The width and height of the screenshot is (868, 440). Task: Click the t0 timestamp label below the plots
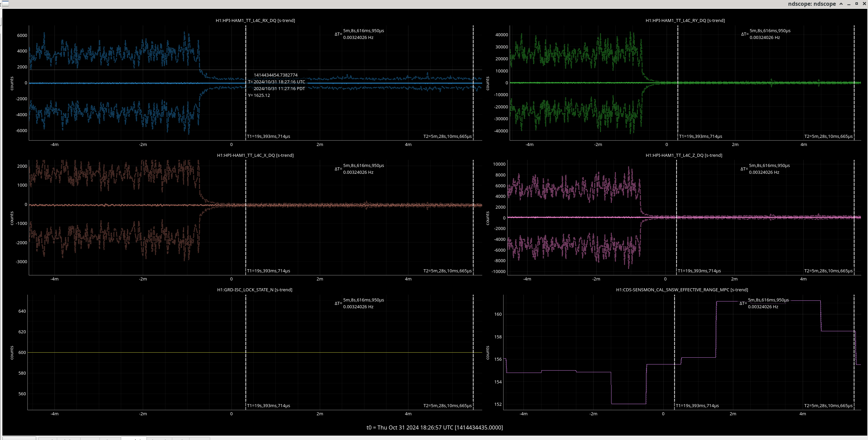point(435,427)
